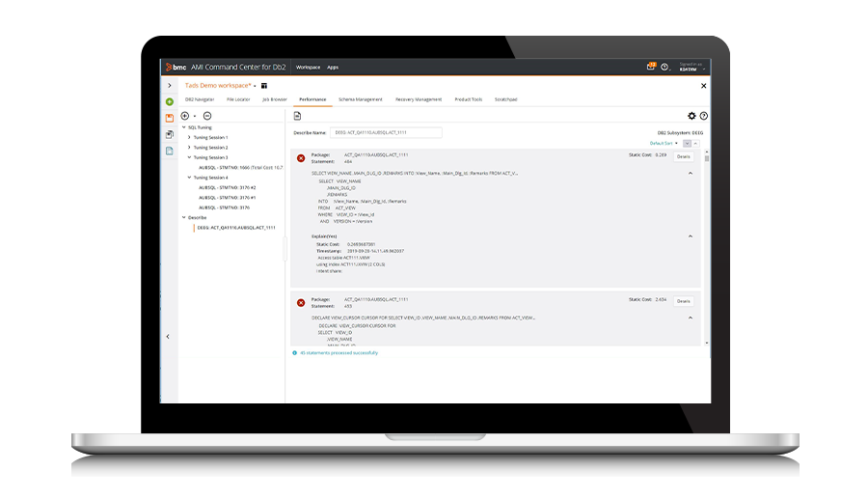This screenshot has height=498, width=868.
Task: Open the Default Sort dropdown
Action: coord(664,144)
